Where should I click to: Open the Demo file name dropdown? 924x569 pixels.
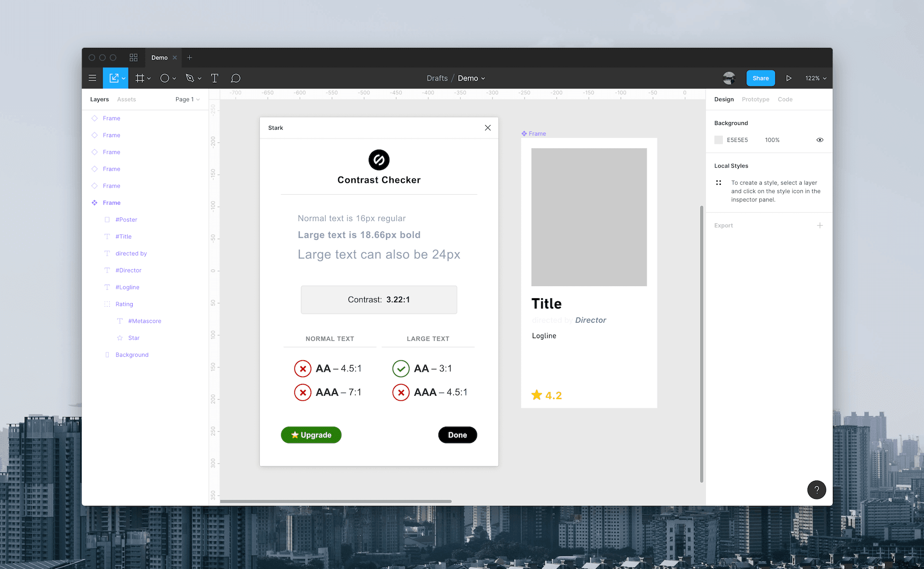click(x=471, y=78)
